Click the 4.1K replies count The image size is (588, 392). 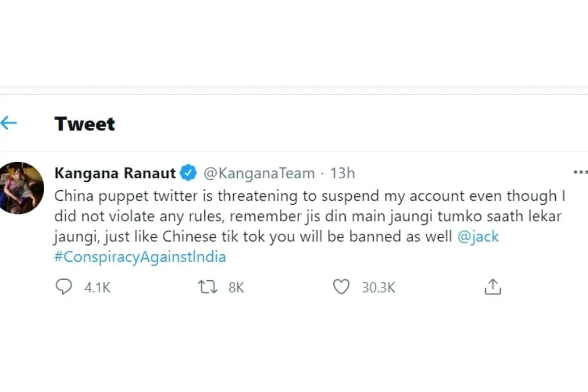point(98,288)
